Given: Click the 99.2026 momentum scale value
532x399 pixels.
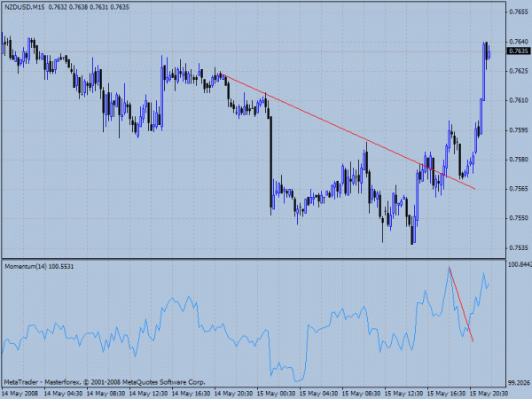Looking at the screenshot, I should [519, 383].
